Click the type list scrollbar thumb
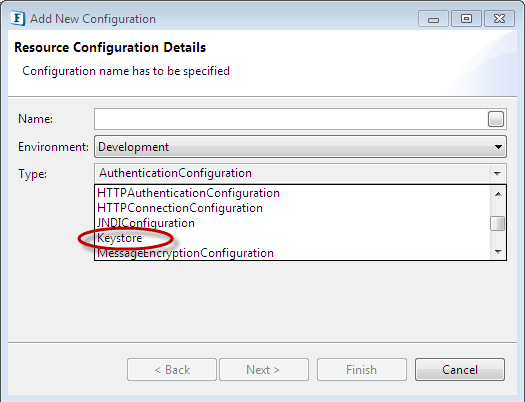 point(498,224)
